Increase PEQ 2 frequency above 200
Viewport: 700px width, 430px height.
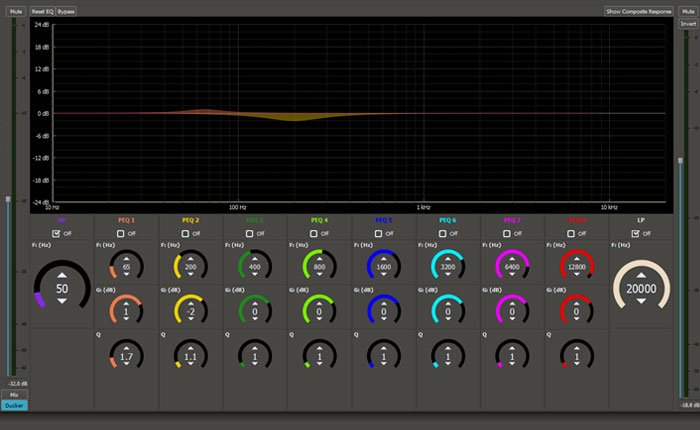[x=191, y=259]
